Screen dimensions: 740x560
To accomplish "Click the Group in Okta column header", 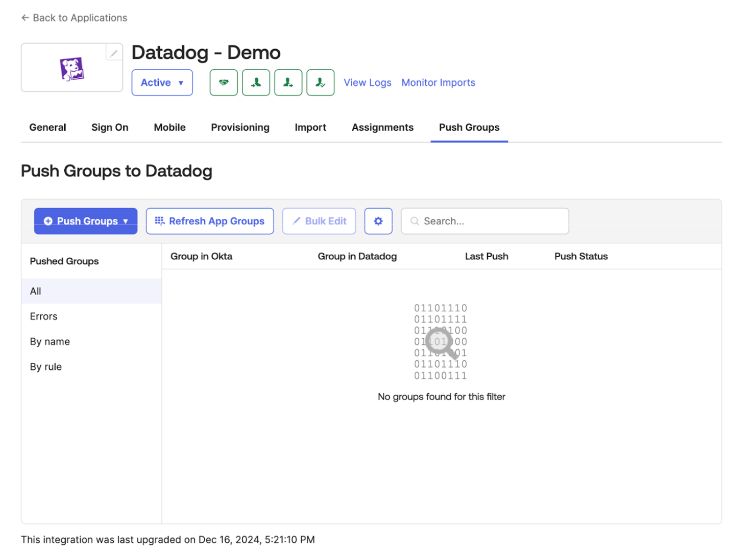I will [201, 256].
